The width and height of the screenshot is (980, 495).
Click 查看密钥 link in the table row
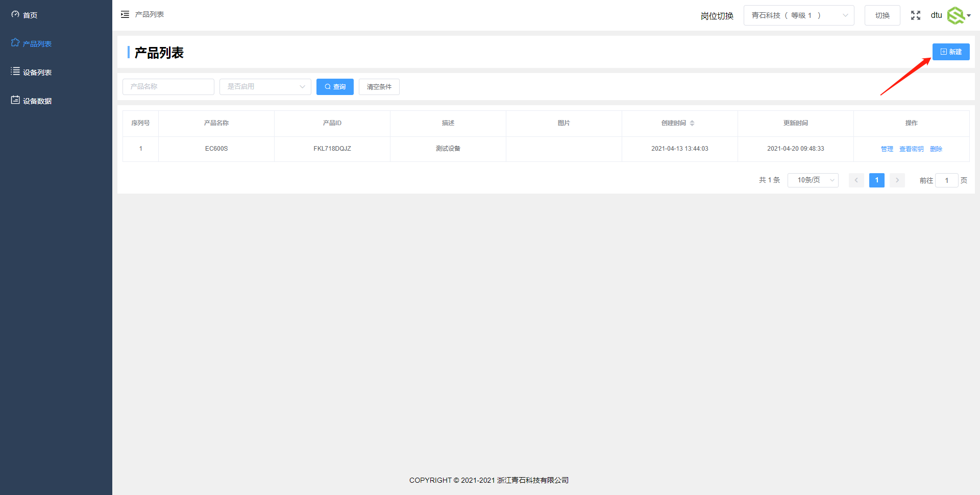(911, 149)
